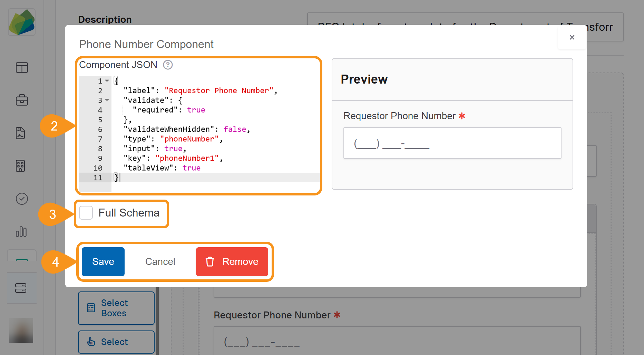The width and height of the screenshot is (644, 355).
Task: Open the document report icon in the sidebar
Action: pyautogui.click(x=21, y=133)
